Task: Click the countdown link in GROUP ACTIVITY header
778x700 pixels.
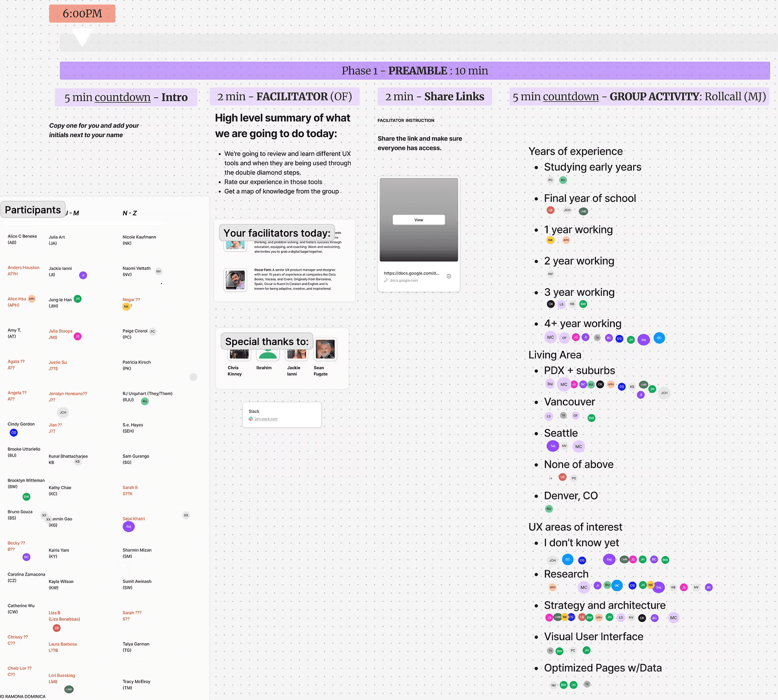Action: [x=571, y=96]
